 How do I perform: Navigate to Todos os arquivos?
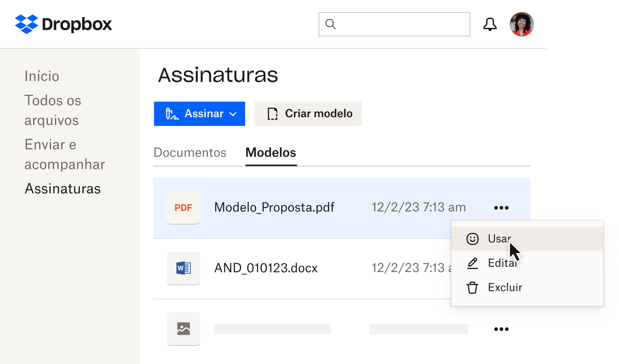pos(53,110)
